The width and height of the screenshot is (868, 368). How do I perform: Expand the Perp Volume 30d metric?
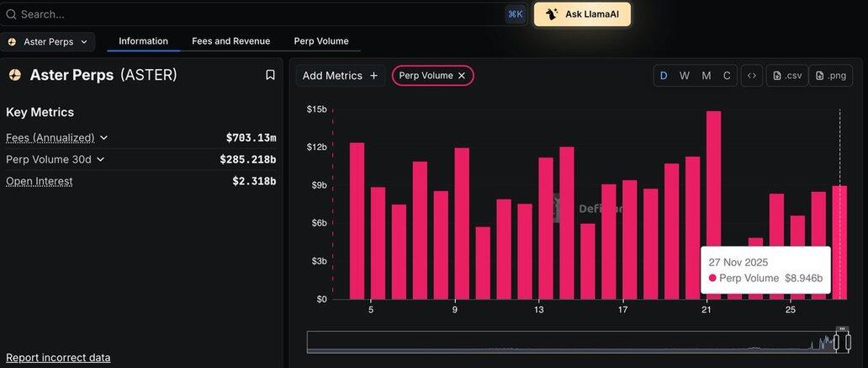pos(100,159)
